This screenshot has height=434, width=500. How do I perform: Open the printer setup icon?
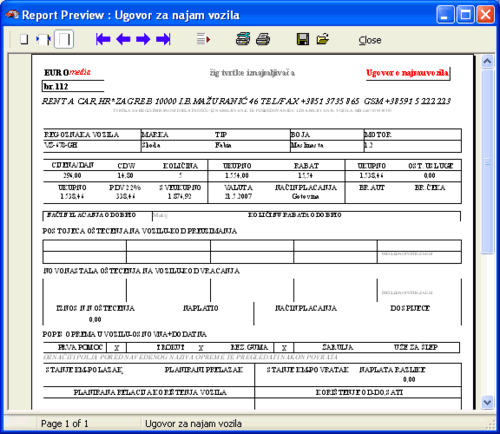pyautogui.click(x=243, y=39)
